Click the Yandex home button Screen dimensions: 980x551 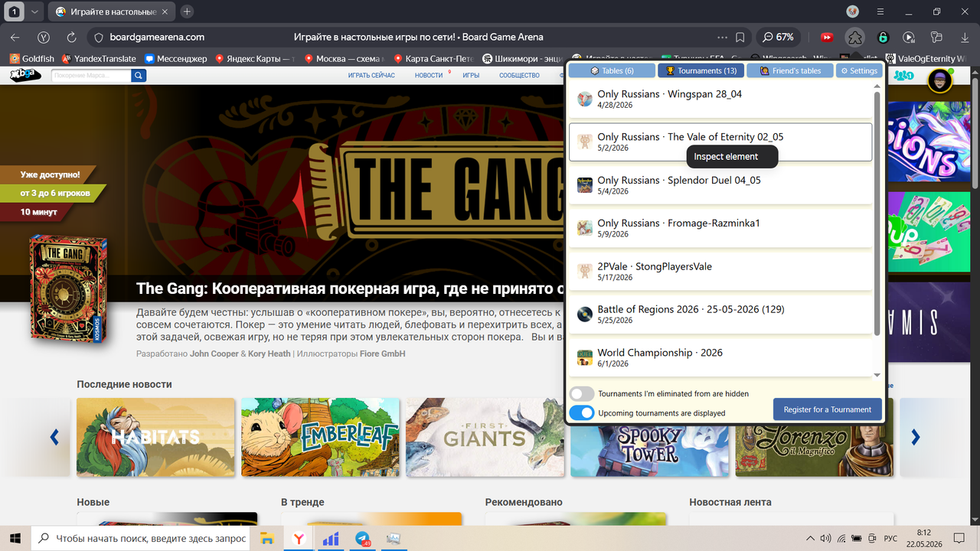pyautogui.click(x=44, y=37)
